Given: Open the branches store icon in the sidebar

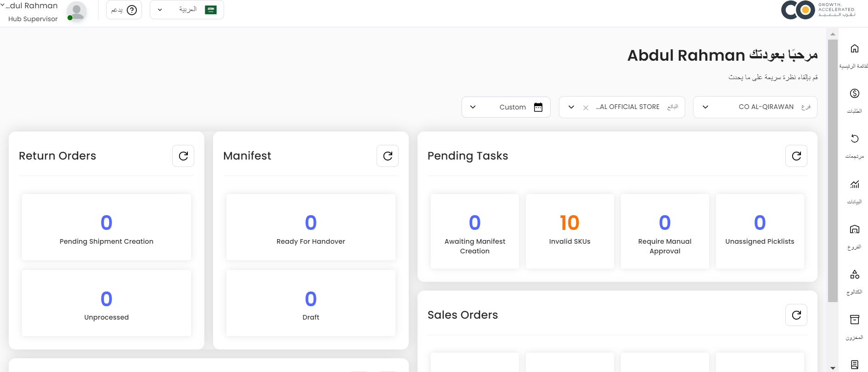Looking at the screenshot, I should tap(854, 229).
